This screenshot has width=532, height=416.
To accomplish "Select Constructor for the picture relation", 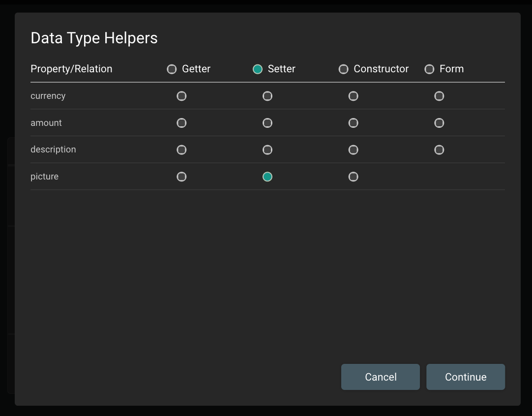I will [x=353, y=176].
